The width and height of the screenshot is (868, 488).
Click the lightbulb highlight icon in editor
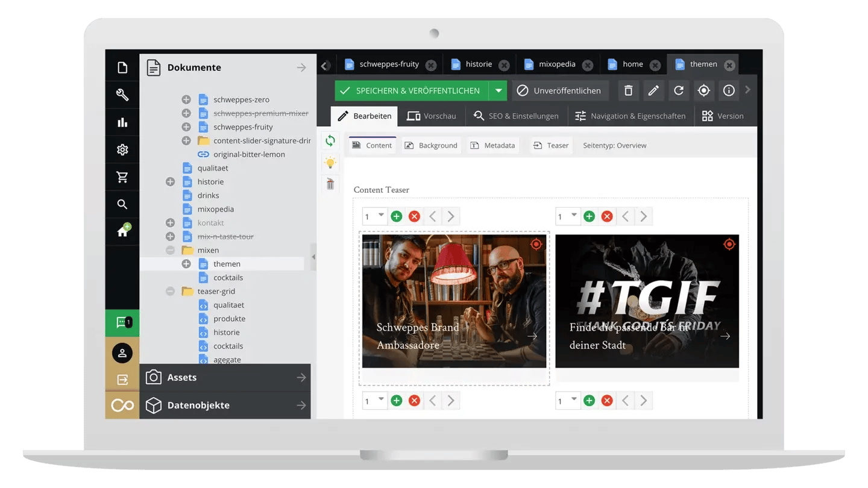[330, 163]
